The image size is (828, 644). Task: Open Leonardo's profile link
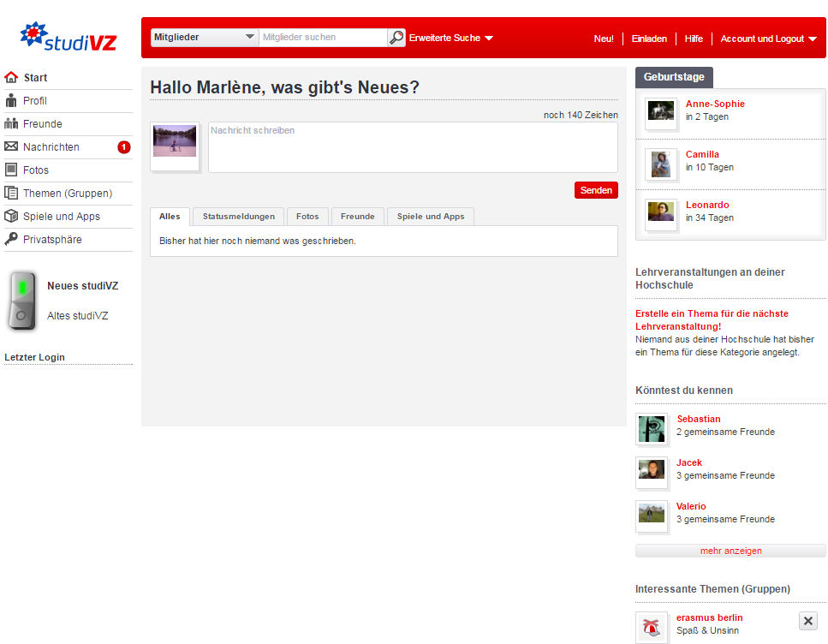click(707, 205)
